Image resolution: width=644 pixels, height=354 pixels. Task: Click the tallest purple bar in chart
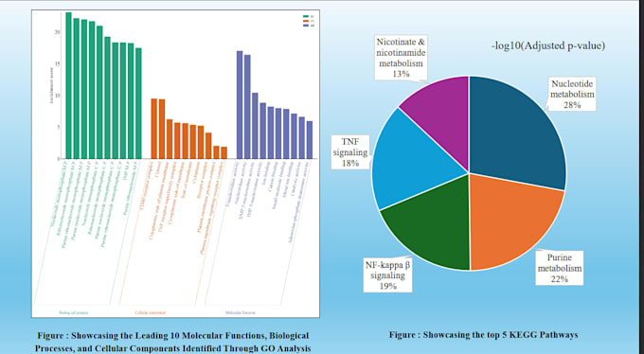(x=240, y=105)
